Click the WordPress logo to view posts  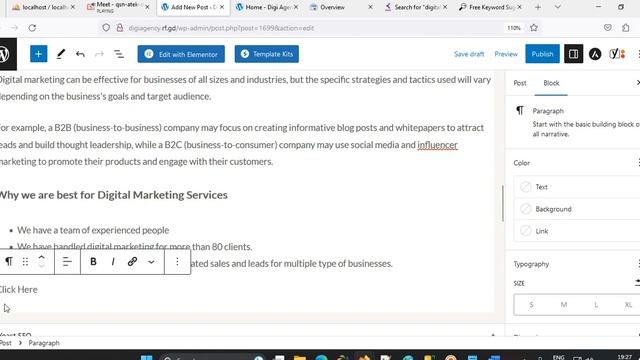point(5,54)
